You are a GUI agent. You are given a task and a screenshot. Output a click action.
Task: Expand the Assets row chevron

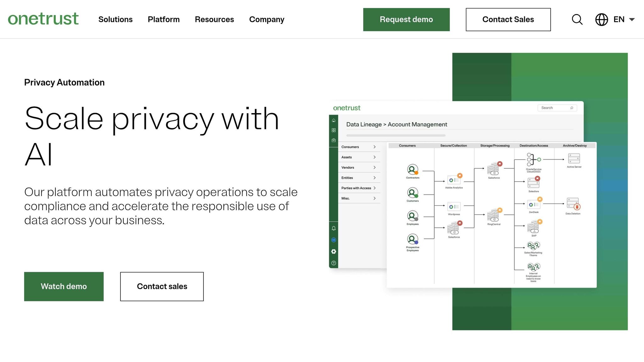(x=375, y=157)
